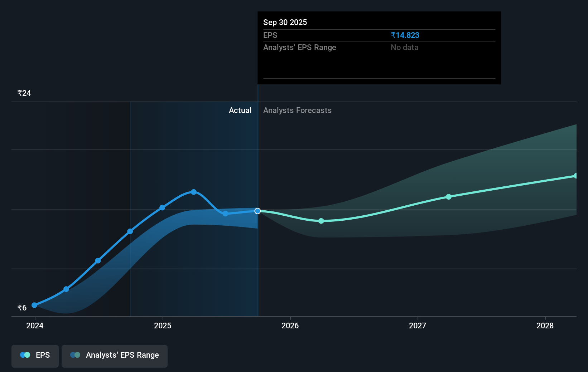Click 'Sep 30 2025' tooltip date
This screenshot has height=372, width=588.
click(x=285, y=22)
